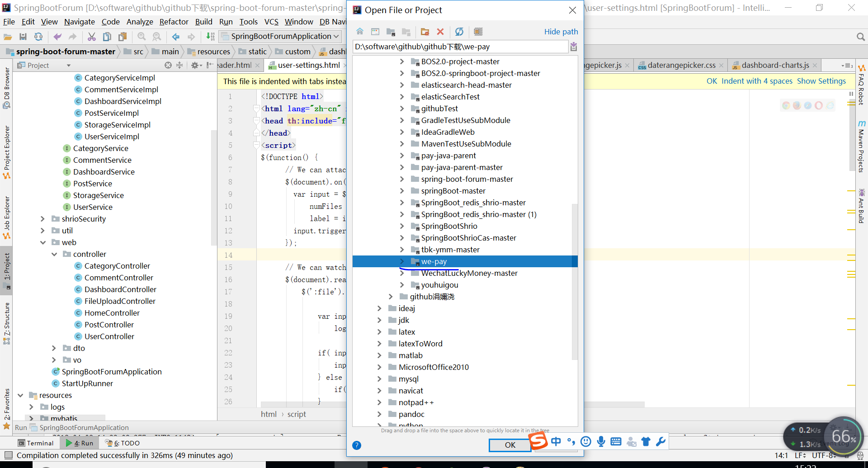Click Cut scissors icon

click(x=92, y=37)
